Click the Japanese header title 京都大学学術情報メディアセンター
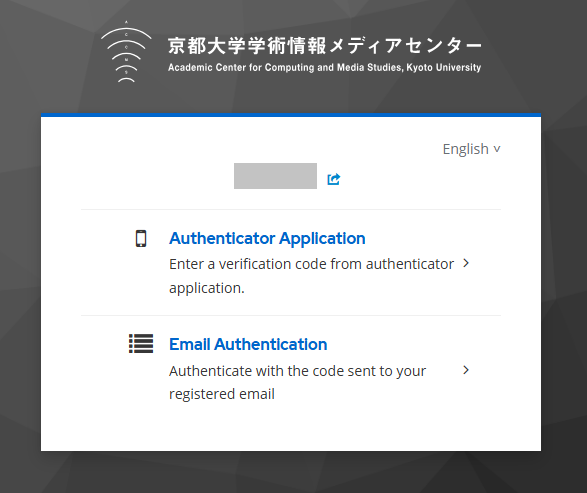 click(x=325, y=46)
